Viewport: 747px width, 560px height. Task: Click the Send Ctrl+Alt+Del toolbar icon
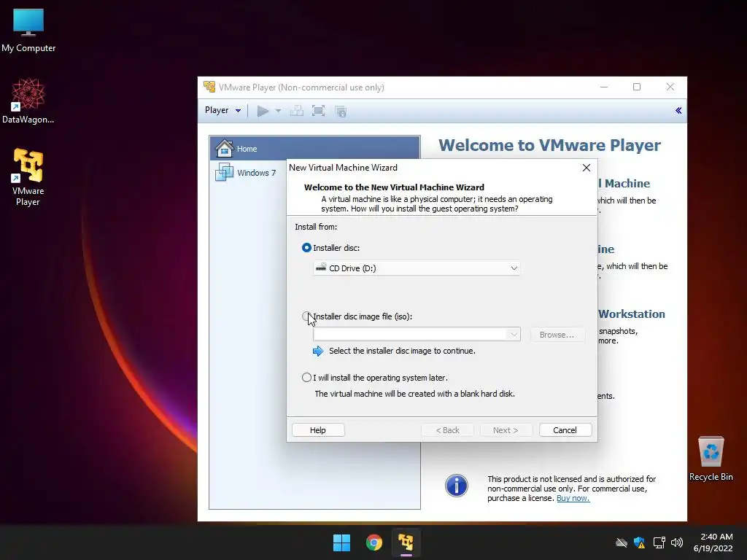tap(297, 111)
